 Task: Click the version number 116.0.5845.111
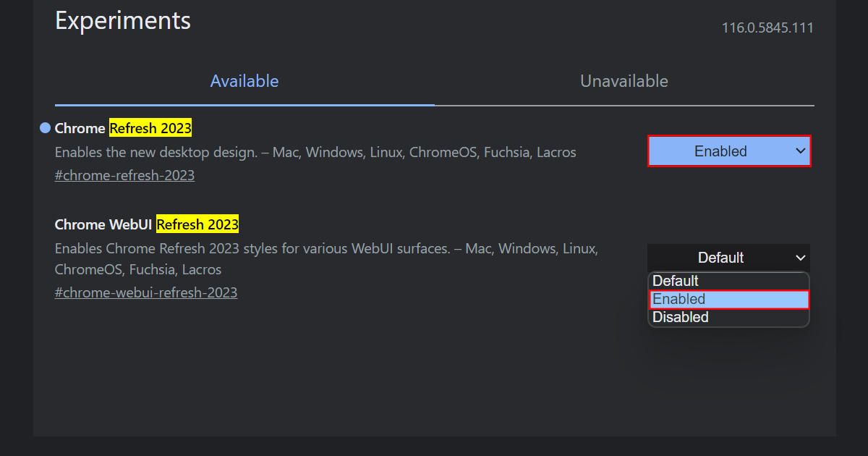click(767, 28)
